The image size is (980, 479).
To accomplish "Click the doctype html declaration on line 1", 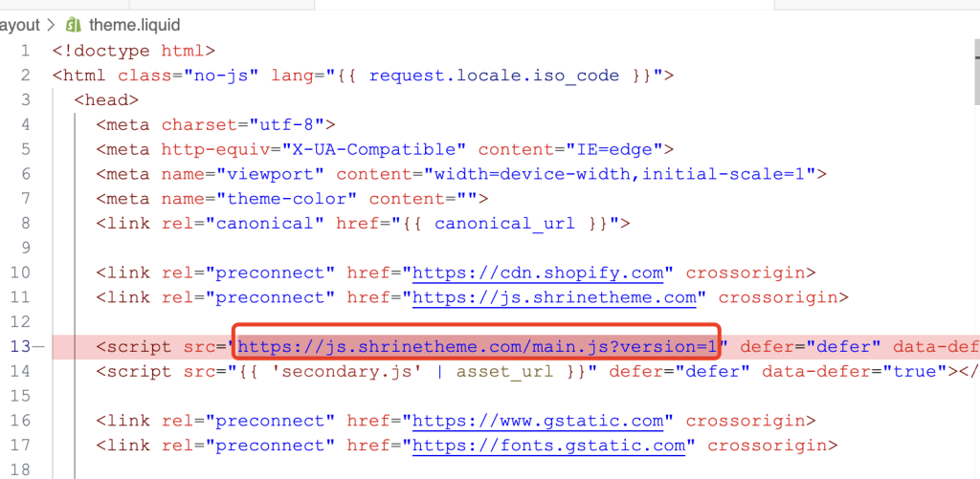I will click(x=134, y=50).
